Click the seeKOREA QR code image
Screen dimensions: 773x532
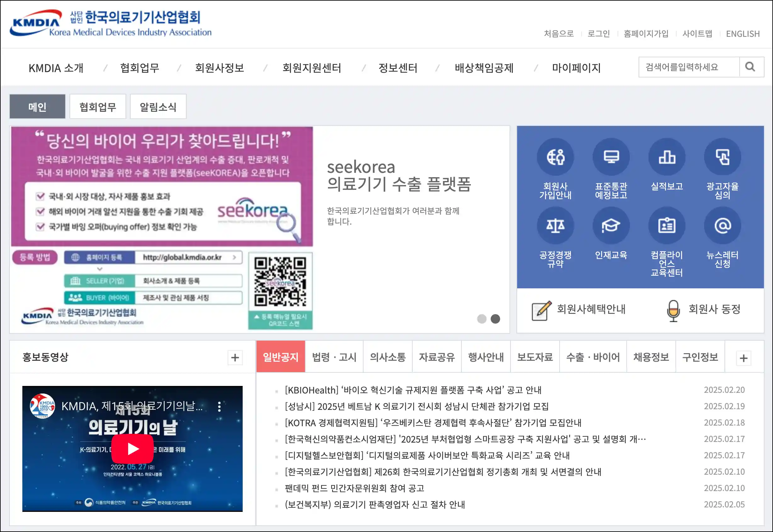click(280, 281)
